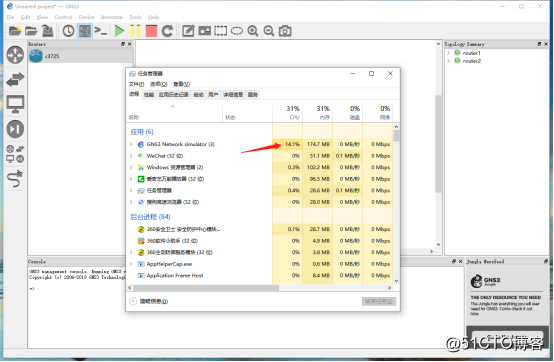Open the GNS3 Device menu
The width and height of the screenshot is (554, 362).
click(x=87, y=17)
